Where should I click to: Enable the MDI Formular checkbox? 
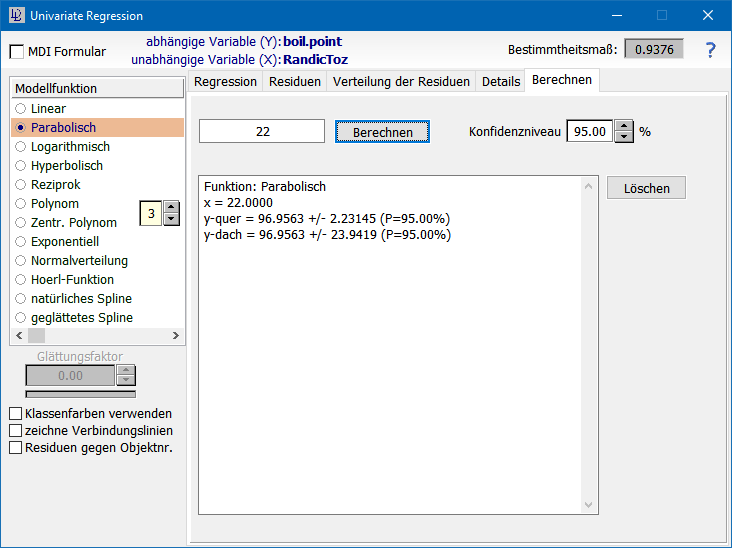pos(17,52)
